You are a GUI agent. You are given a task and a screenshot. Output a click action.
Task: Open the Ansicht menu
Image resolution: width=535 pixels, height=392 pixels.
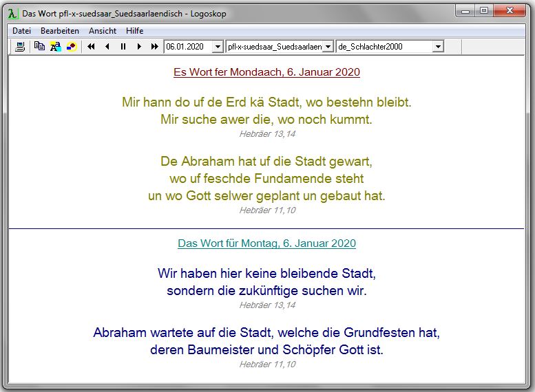click(x=103, y=31)
